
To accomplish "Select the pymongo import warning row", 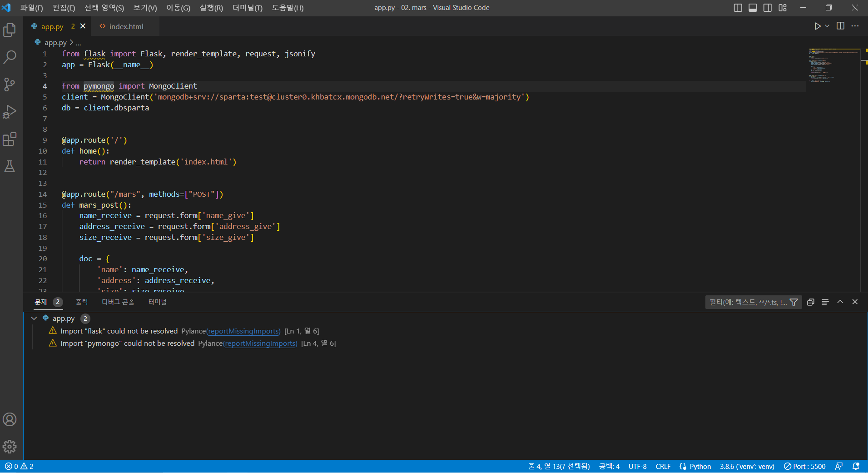I will pyautogui.click(x=445, y=343).
